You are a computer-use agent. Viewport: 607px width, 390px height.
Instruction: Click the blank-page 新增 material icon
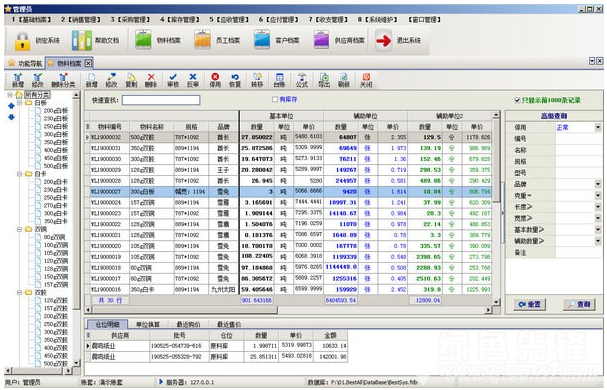(91, 80)
